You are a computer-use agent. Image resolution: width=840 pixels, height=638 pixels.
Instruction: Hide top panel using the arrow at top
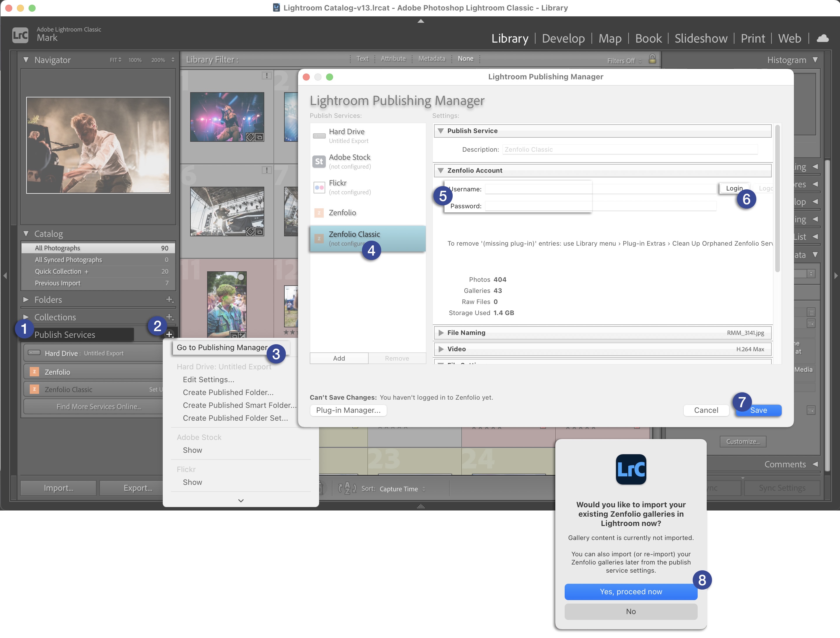coord(420,21)
